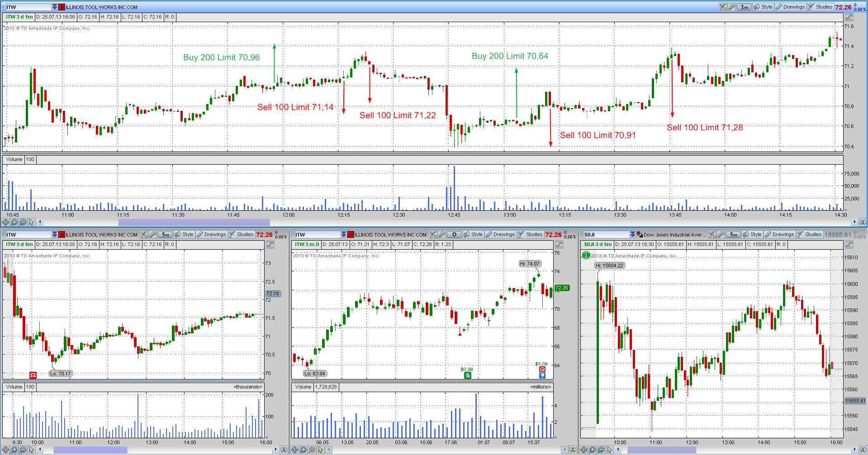Open D timeframe selector in daily chart
The height and width of the screenshot is (455, 868).
click(x=454, y=234)
